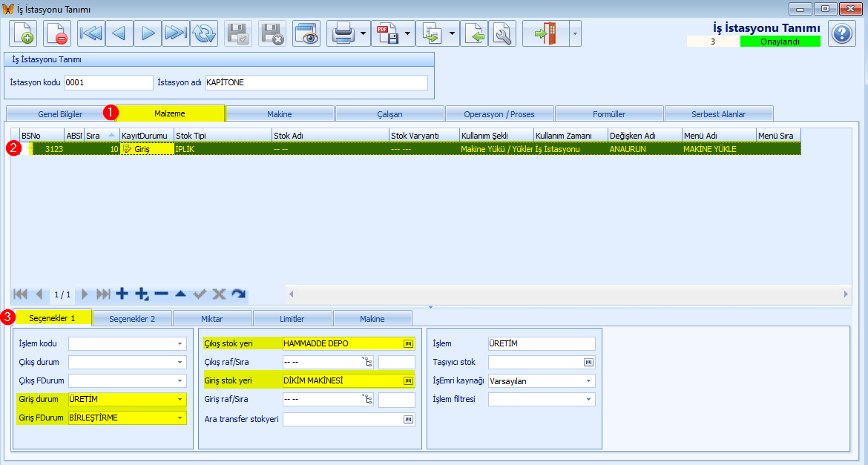Click the grid curved arrow refresh icon

click(239, 294)
